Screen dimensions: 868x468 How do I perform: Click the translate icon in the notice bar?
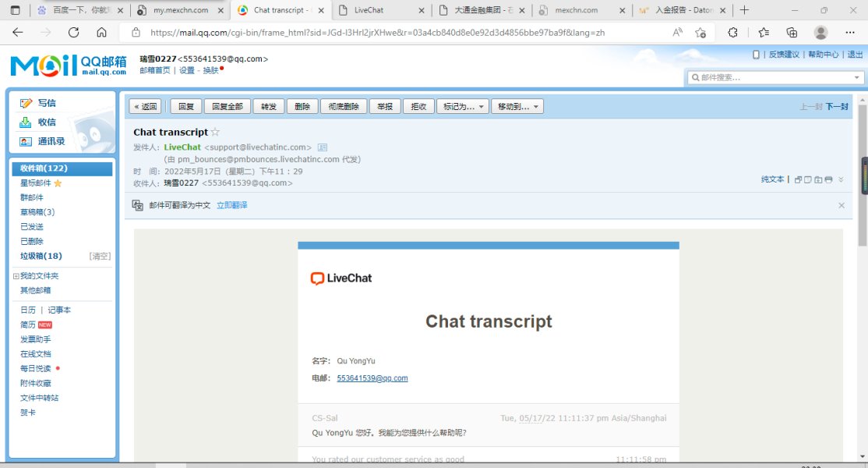coord(138,205)
